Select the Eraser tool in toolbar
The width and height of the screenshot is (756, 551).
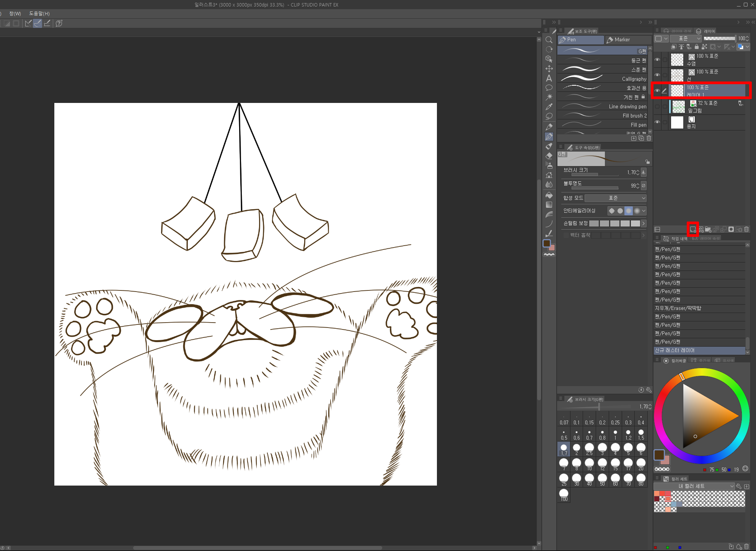pyautogui.click(x=549, y=156)
